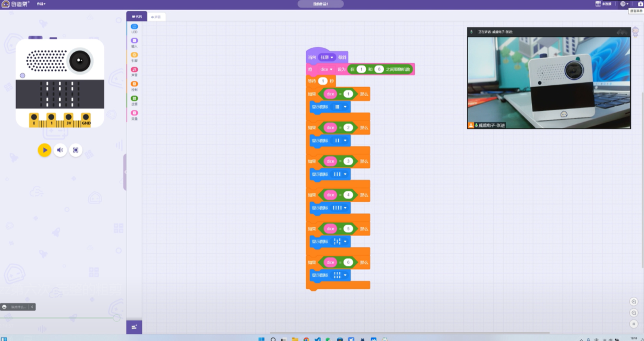Click the zoom in button on the workspace
Image resolution: width=644 pixels, height=341 pixels.
[x=633, y=302]
